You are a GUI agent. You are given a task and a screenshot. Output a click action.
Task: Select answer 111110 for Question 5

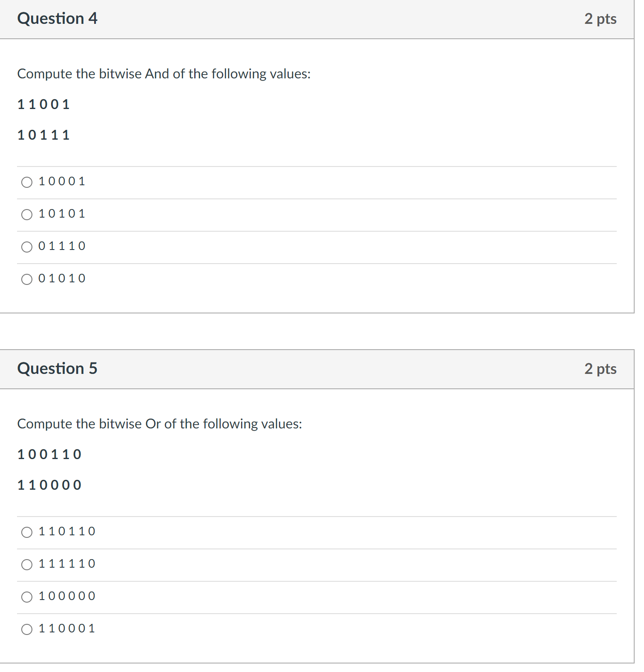[27, 564]
